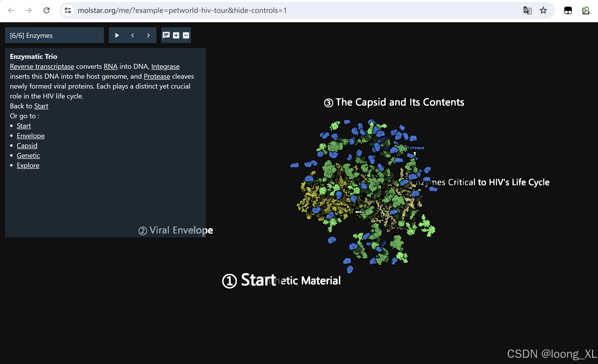Viewport: 598px width, 364px height.
Task: Click the Protease label on the model
Action: pos(415,148)
